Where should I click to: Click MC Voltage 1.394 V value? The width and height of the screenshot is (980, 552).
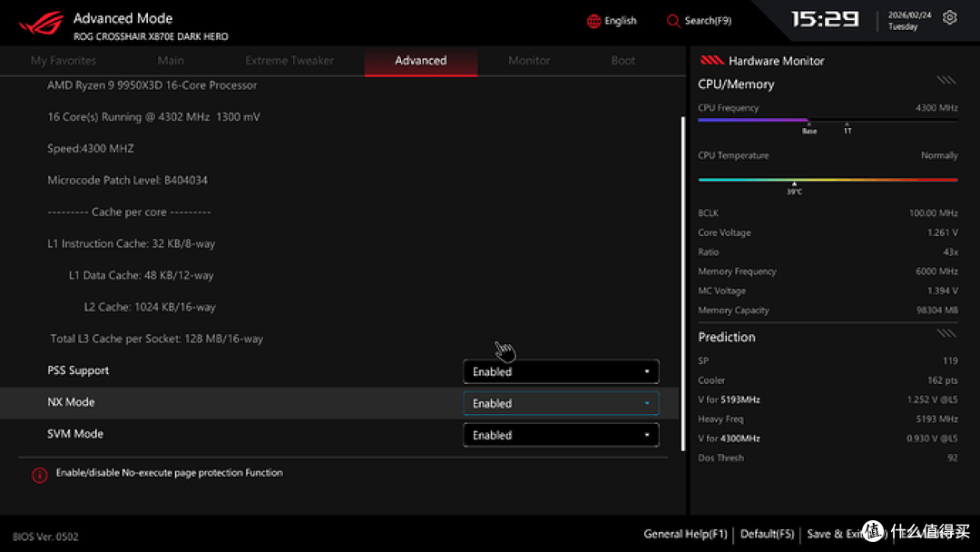coord(943,291)
